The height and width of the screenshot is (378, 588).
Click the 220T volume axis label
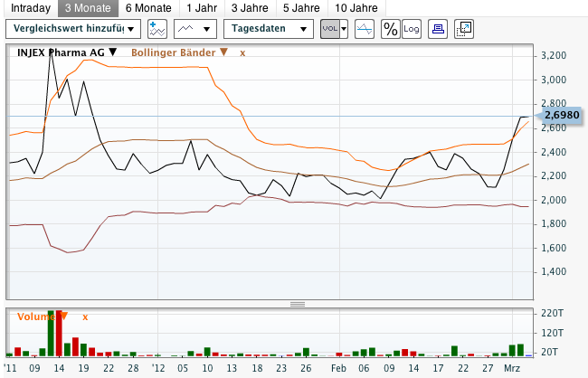552,314
